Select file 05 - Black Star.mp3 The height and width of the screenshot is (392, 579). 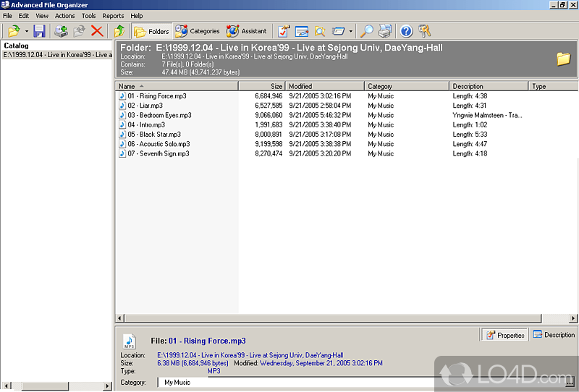coord(154,135)
